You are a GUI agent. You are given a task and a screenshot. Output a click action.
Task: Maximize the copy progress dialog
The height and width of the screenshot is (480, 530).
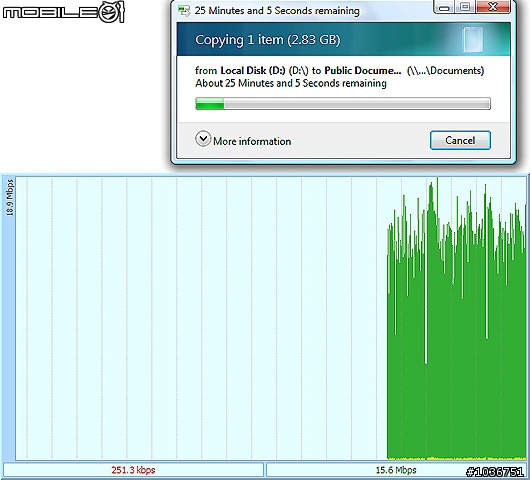tap(465, 7)
